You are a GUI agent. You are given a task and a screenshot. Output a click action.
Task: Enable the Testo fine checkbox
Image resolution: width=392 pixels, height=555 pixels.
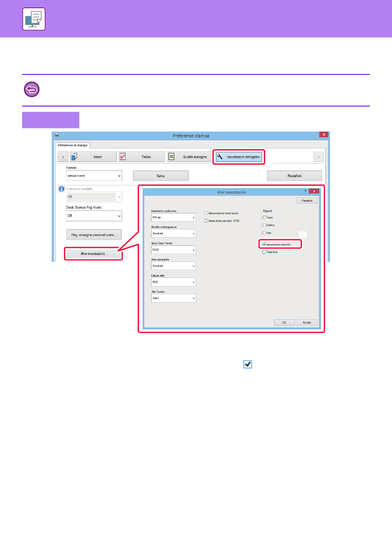(264, 252)
